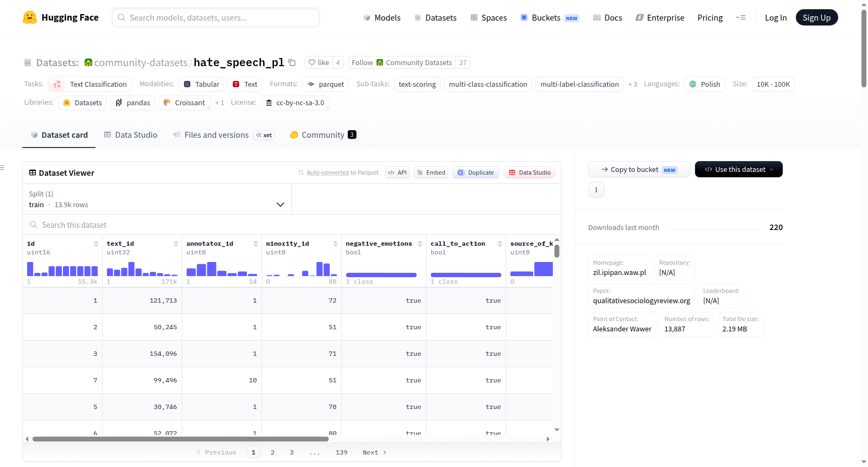The image size is (868, 467).
Task: Open the three-dot more options button
Action: point(596,190)
